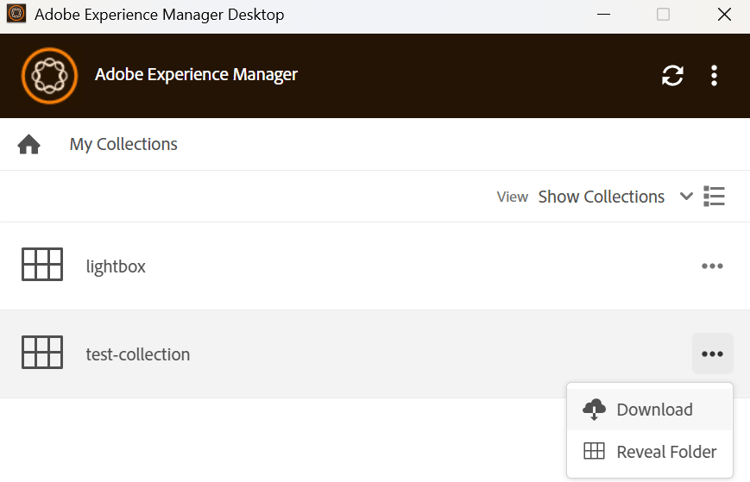Viewport: 750px width, 482px height.
Task: Click the Download cloud icon
Action: click(594, 409)
